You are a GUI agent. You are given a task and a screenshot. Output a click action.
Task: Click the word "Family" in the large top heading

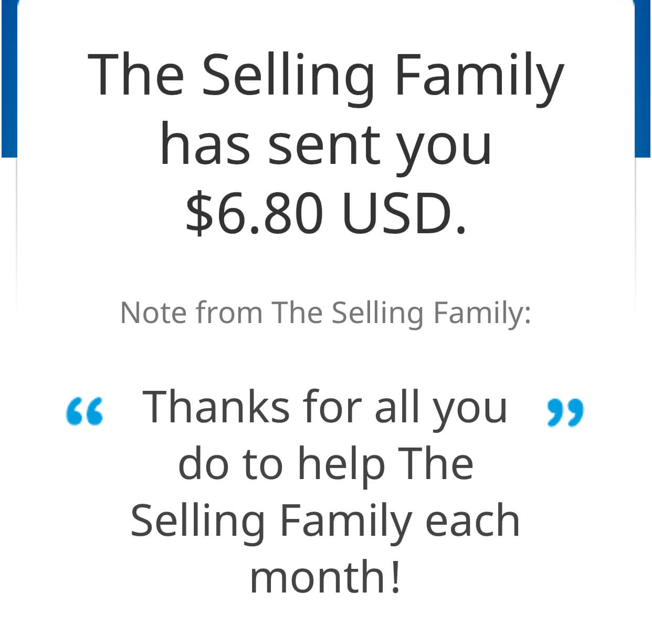click(x=479, y=79)
